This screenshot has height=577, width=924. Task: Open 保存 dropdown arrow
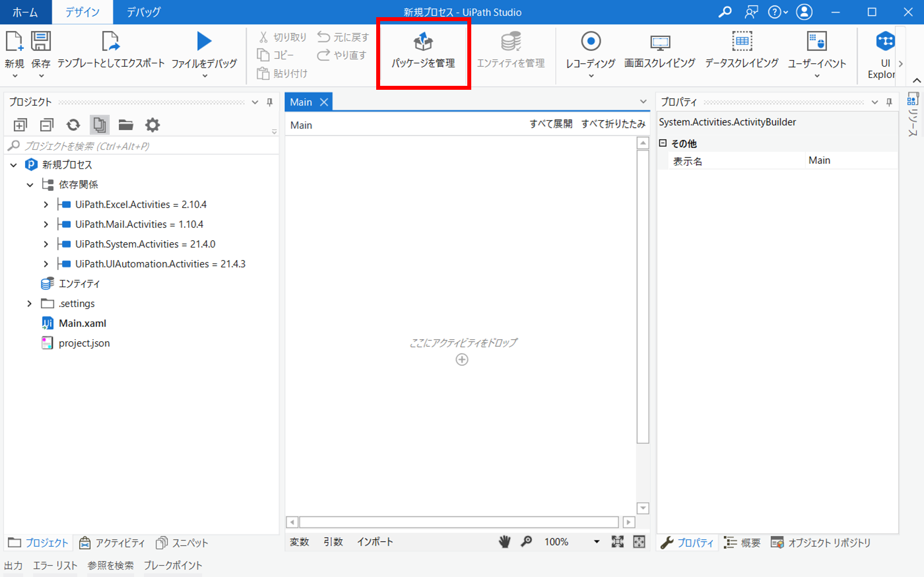[41, 76]
